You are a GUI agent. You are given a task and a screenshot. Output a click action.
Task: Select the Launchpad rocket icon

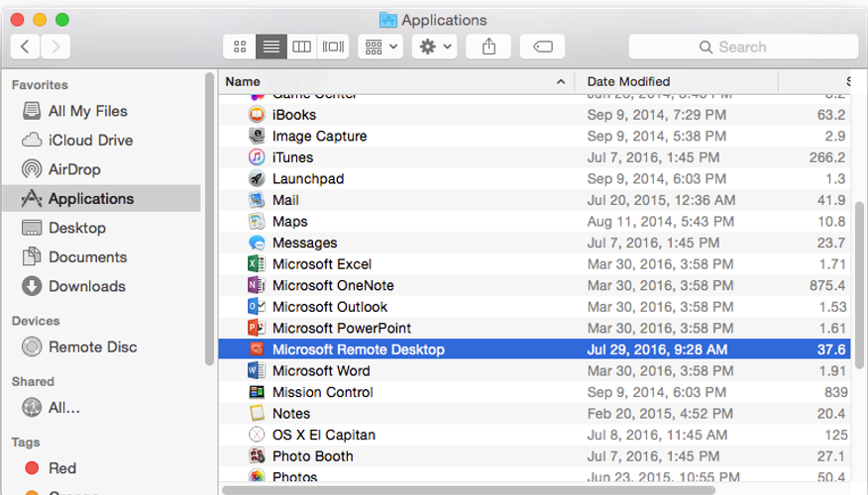(257, 179)
